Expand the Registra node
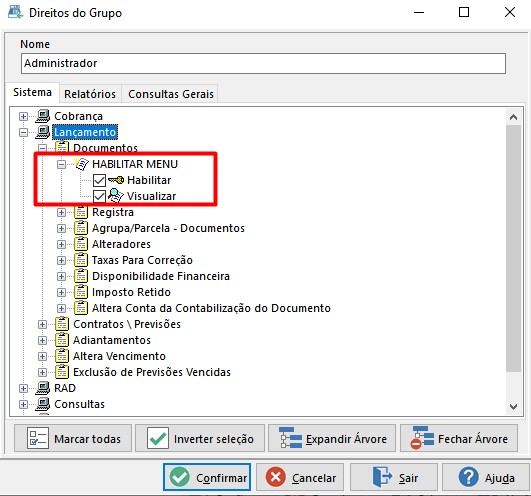Screen dimensions: 531x496 click(x=61, y=213)
